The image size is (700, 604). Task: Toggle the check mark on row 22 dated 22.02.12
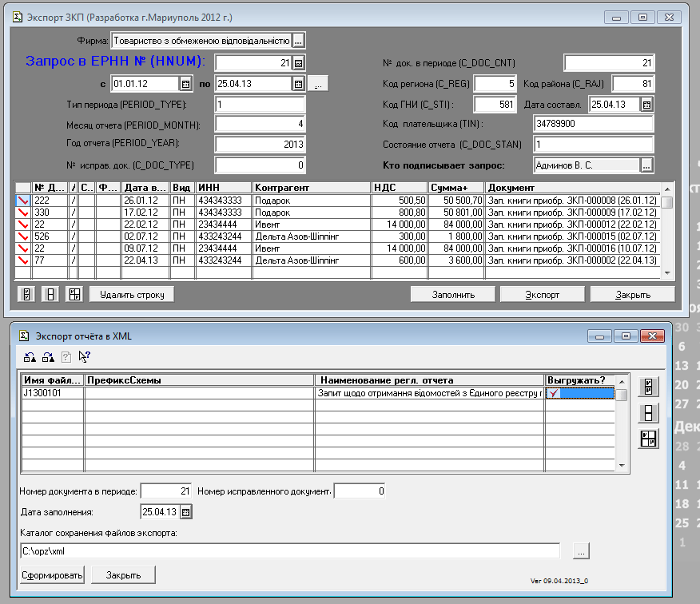point(23,225)
